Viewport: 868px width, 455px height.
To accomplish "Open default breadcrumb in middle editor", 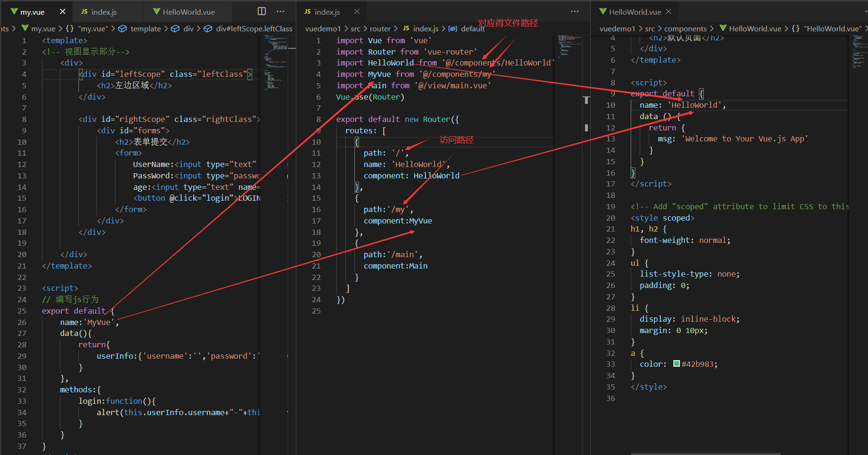I will click(473, 28).
